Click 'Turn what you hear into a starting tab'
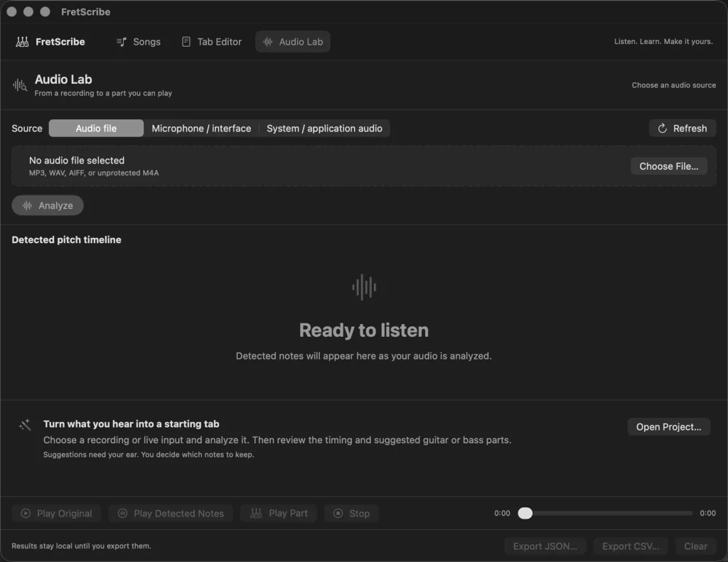 pyautogui.click(x=132, y=424)
